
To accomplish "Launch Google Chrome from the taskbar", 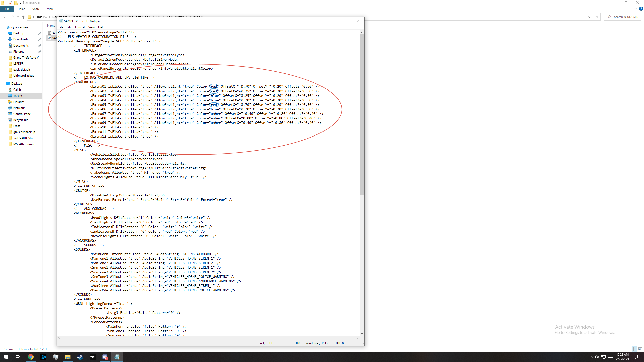I will click(x=31, y=357).
